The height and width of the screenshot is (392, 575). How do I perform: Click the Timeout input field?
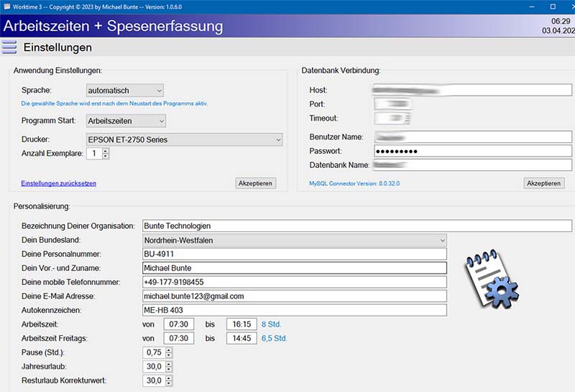click(392, 118)
